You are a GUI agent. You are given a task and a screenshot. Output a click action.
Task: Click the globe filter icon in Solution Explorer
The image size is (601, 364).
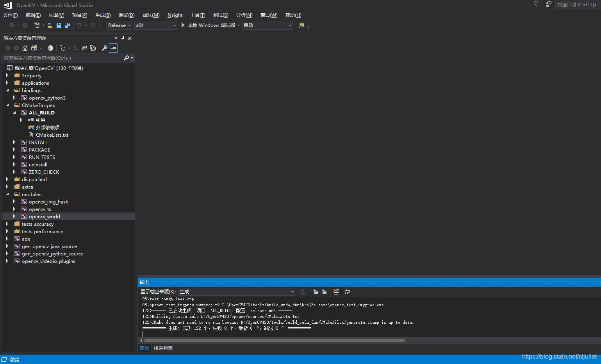(x=50, y=48)
